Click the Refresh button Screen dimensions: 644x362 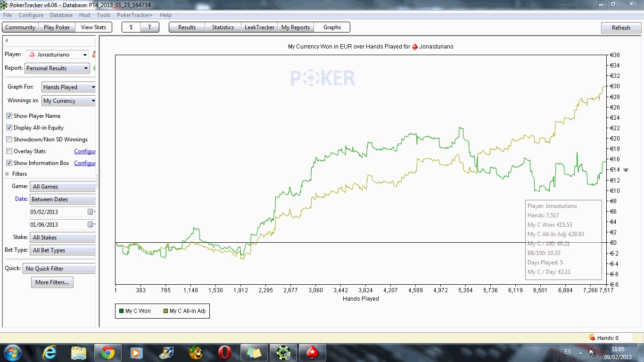[x=621, y=28]
